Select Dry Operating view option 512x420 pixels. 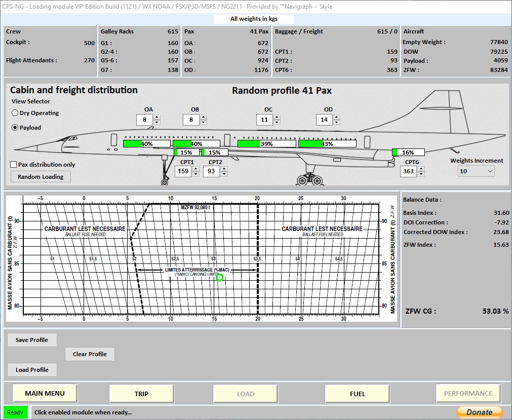tap(15, 113)
